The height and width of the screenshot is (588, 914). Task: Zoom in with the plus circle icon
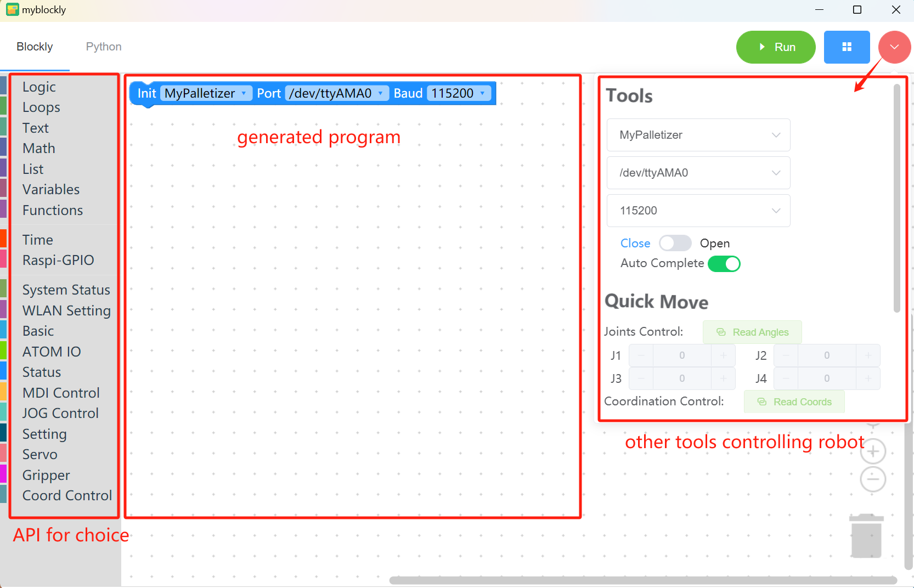(873, 451)
